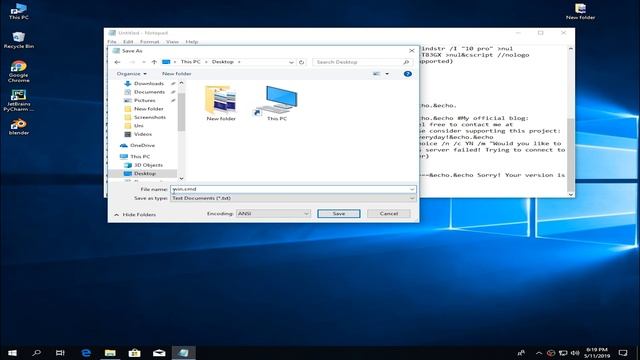Open the Help question mark icon

coord(407,74)
